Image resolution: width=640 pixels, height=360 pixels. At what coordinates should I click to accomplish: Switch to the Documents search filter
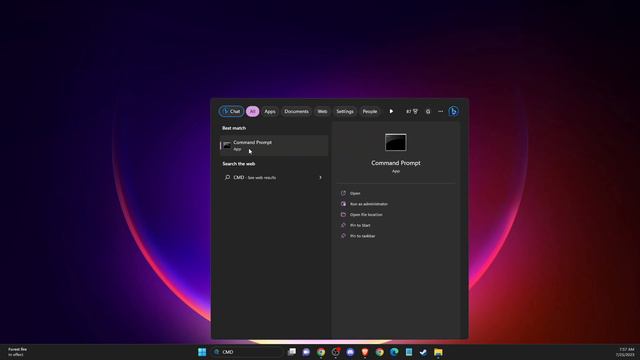point(296,111)
